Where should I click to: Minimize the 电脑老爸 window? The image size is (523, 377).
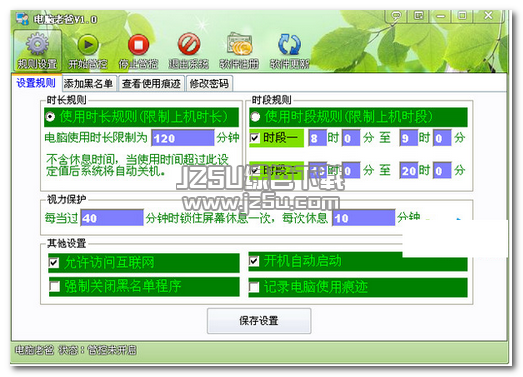point(441,15)
